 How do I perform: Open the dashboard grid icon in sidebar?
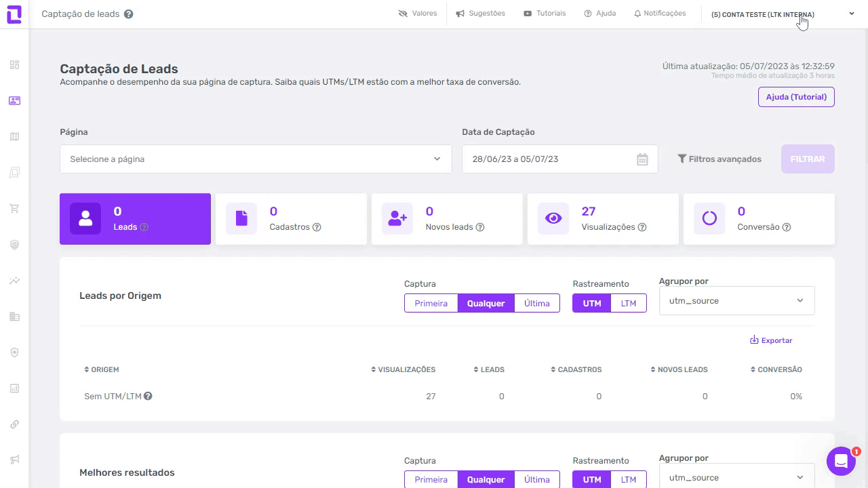[x=14, y=65]
